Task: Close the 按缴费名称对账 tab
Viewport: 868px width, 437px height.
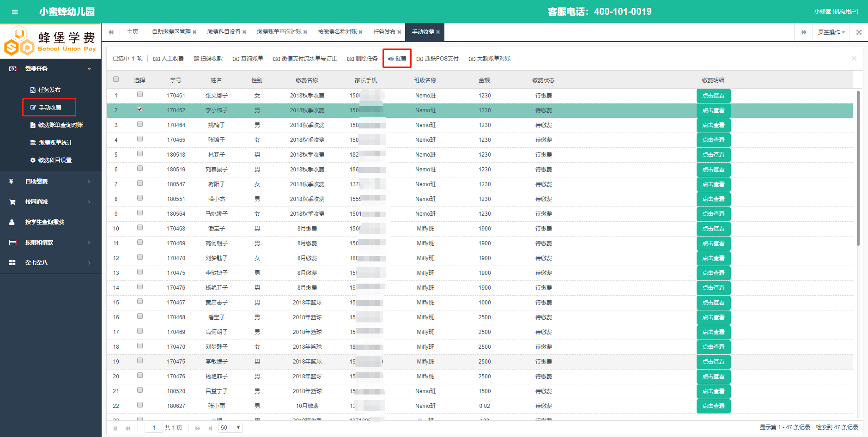Action: pyautogui.click(x=361, y=32)
